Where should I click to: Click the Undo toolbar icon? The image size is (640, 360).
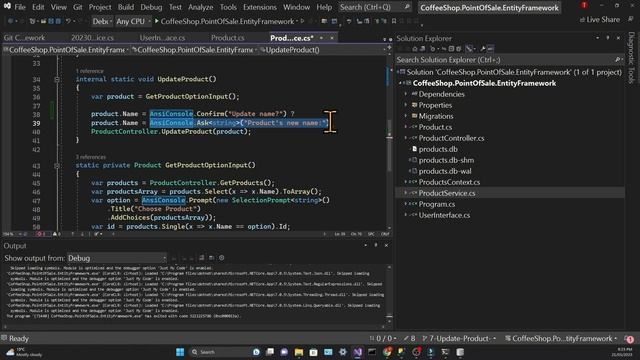(68, 21)
